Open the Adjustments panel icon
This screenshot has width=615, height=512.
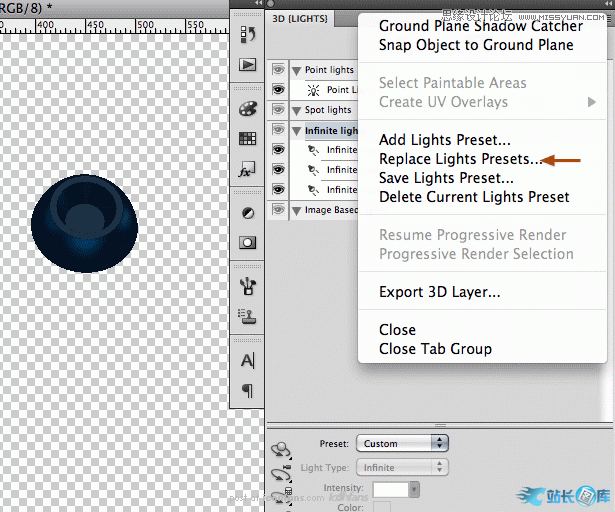[x=247, y=213]
